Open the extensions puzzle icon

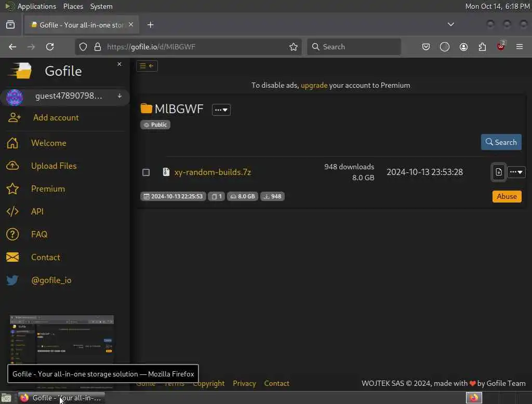[x=482, y=47]
